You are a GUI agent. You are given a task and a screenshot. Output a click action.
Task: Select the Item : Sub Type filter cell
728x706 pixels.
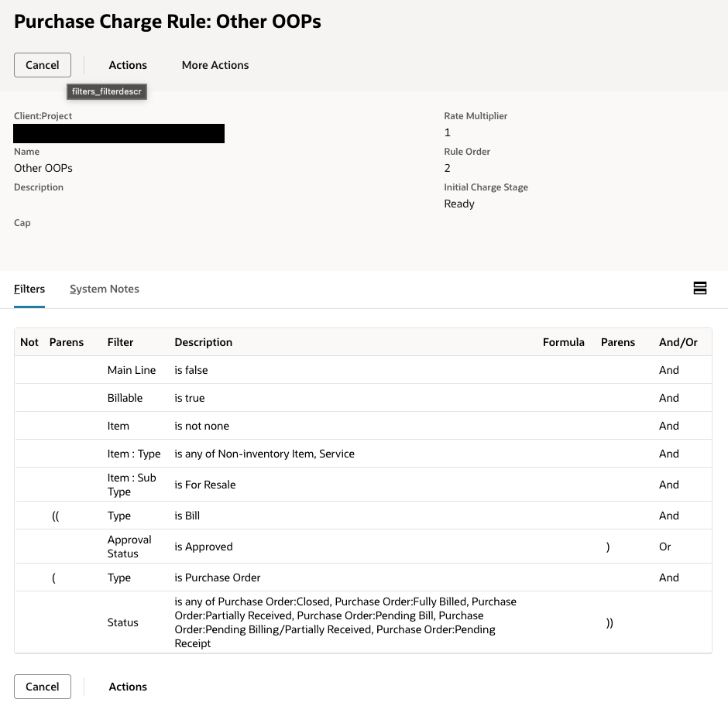point(132,485)
